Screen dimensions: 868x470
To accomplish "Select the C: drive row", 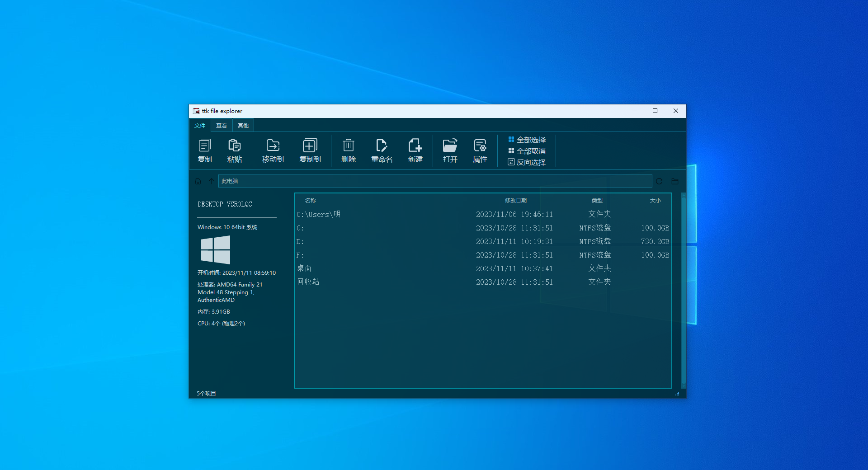I will tap(483, 228).
